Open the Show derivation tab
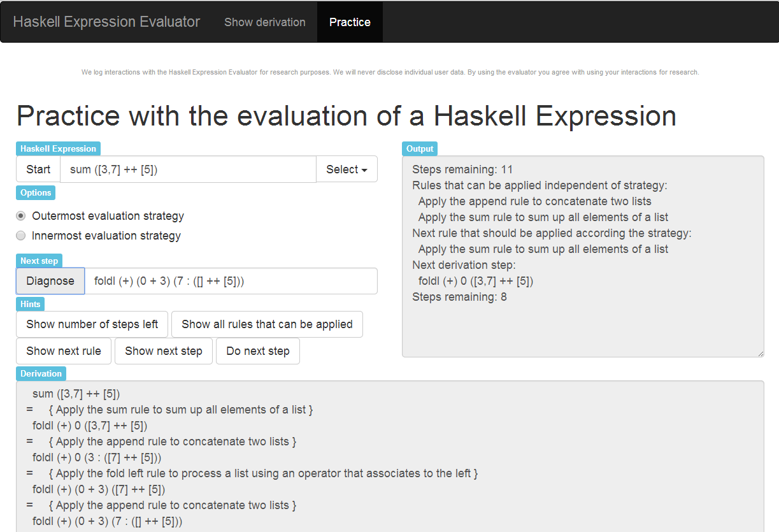779x532 pixels. 265,22
